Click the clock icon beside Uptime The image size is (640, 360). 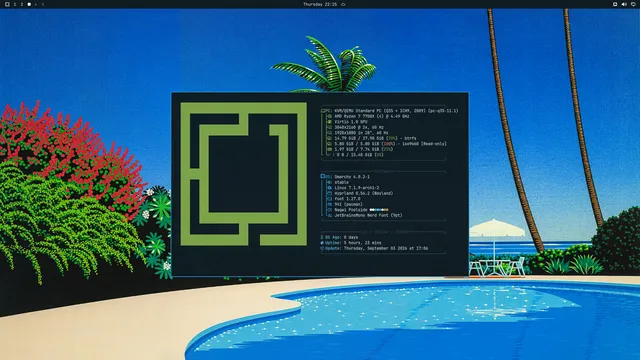(322, 243)
